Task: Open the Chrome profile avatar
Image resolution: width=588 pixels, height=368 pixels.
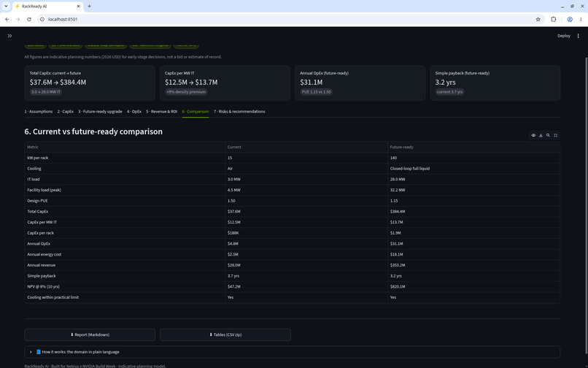Action: coord(570,19)
